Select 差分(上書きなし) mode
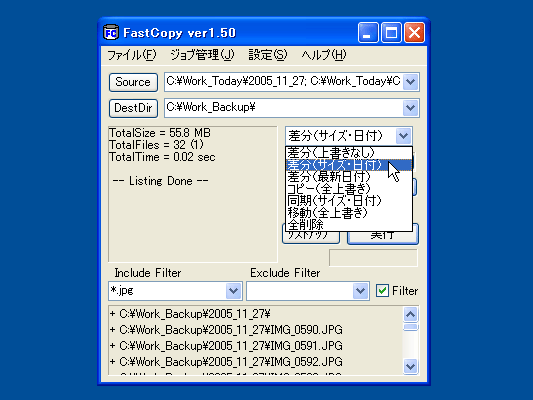 349,153
